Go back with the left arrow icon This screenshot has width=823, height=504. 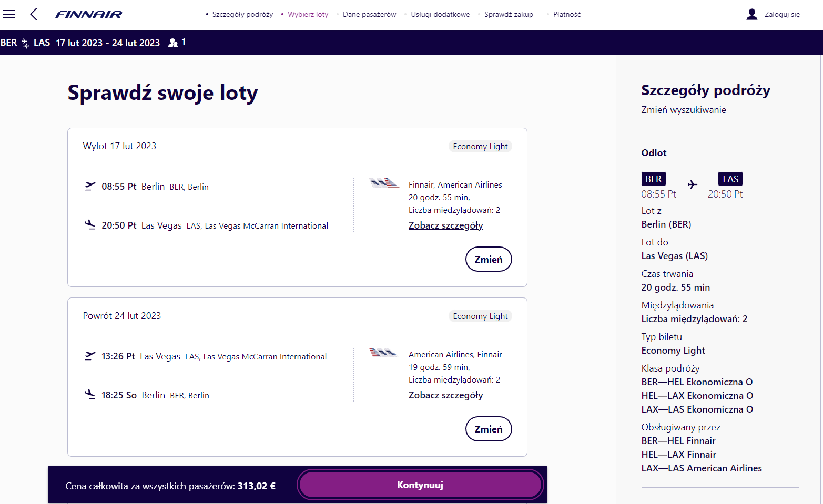coord(34,14)
